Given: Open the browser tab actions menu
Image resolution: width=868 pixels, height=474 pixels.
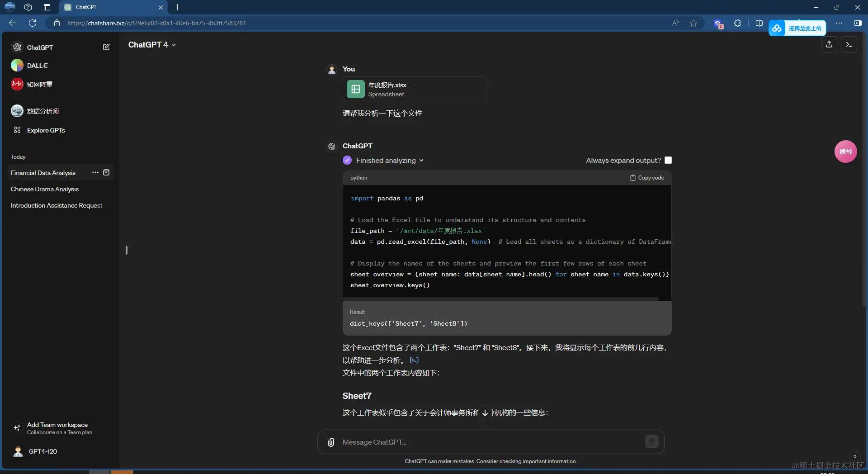Looking at the screenshot, I should (47, 7).
